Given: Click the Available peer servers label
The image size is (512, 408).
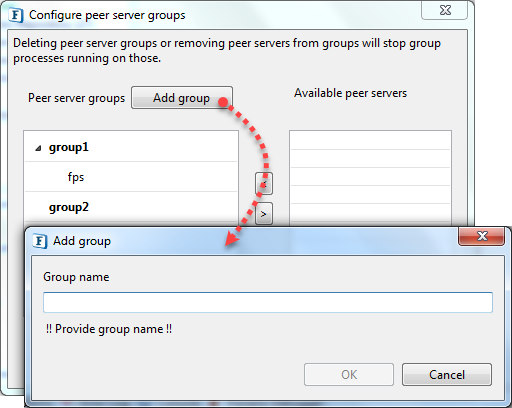Looking at the screenshot, I should coord(350,93).
